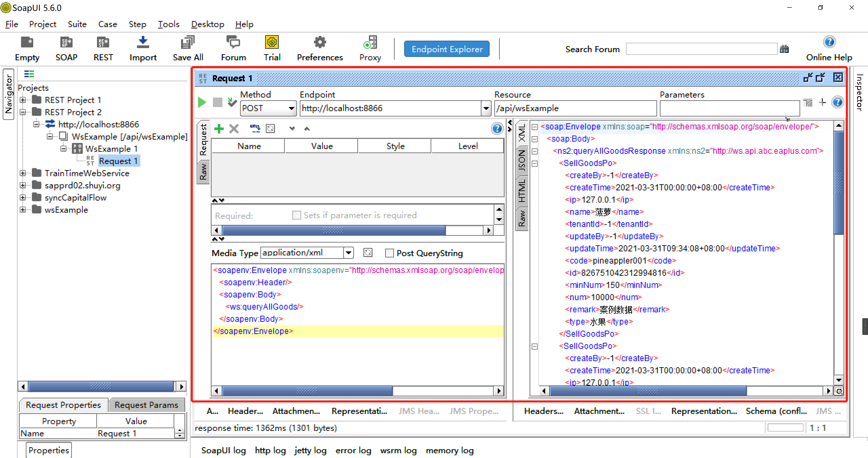Collapse the soap:Body node in response

534,139
